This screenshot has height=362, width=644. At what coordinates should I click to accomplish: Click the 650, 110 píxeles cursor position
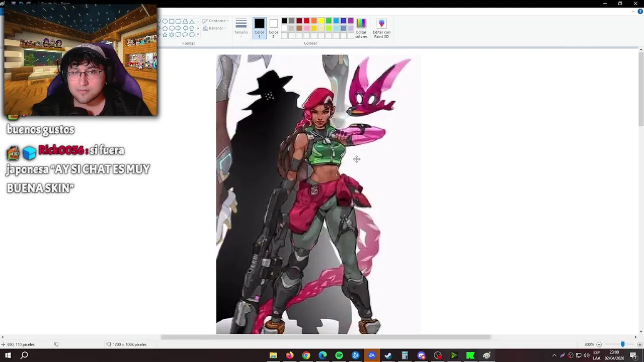coord(21,344)
